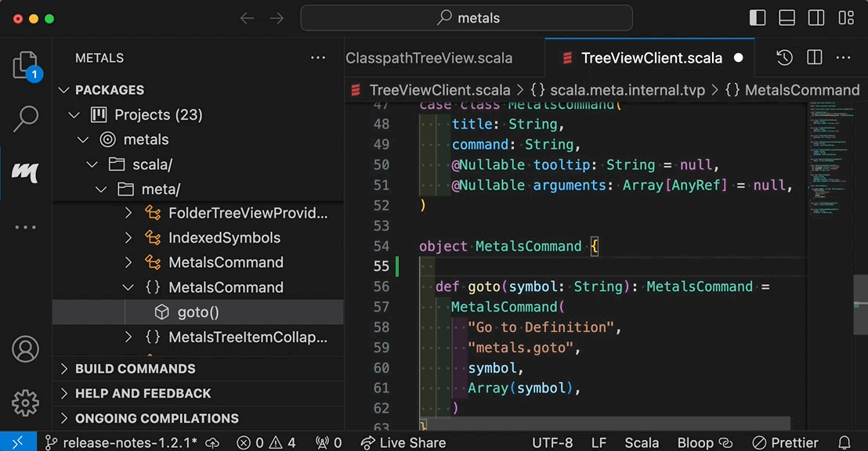Toggle the bottom panel layout icon
This screenshot has height=451, width=868.
pyautogui.click(x=787, y=18)
